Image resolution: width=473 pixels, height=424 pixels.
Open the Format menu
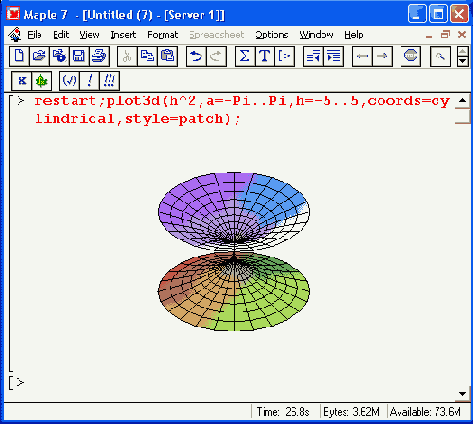[163, 35]
